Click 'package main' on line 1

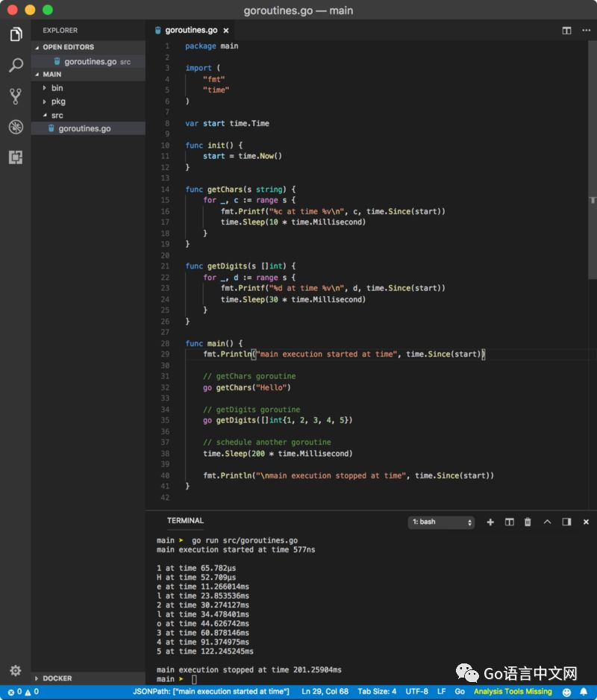click(x=212, y=46)
